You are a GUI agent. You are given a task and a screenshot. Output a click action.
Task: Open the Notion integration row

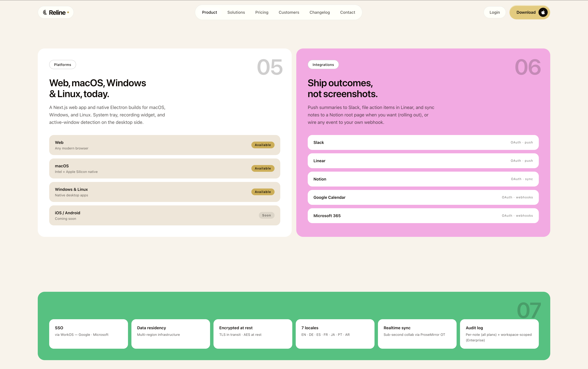click(x=423, y=179)
